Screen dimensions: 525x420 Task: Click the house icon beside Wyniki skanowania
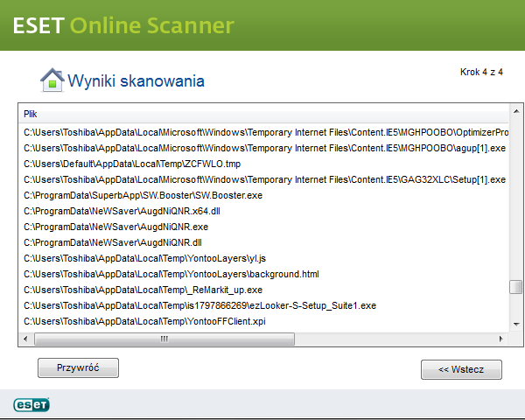(x=52, y=80)
